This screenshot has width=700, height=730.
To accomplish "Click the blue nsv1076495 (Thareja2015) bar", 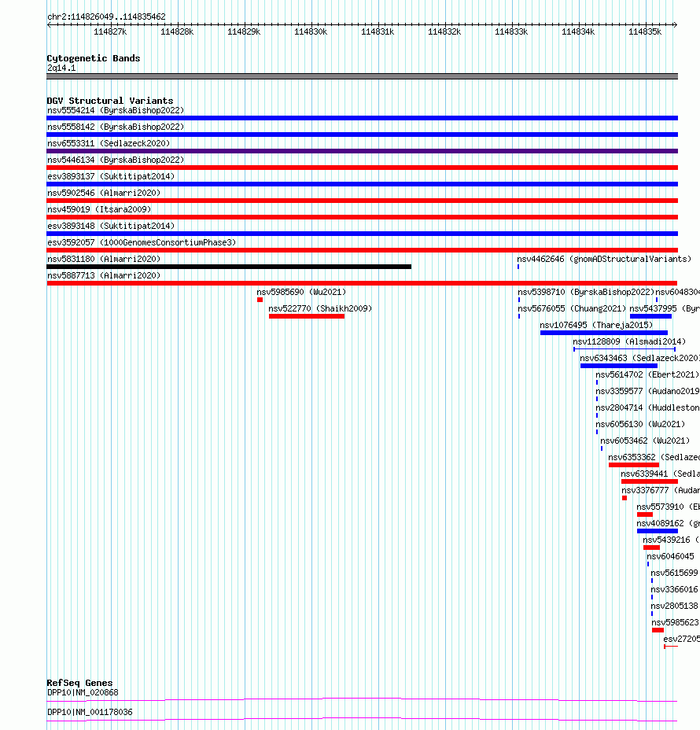I will click(604, 333).
